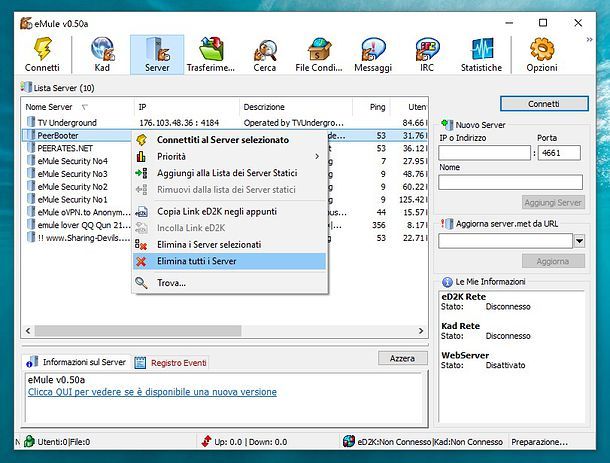
Task: Click the Azzera button
Action: [x=402, y=358]
